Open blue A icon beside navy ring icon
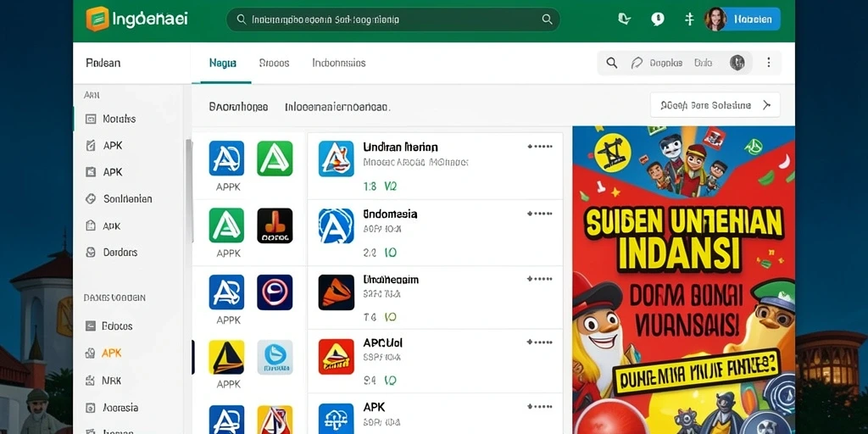Screen dimensions: 868x434 point(226,292)
